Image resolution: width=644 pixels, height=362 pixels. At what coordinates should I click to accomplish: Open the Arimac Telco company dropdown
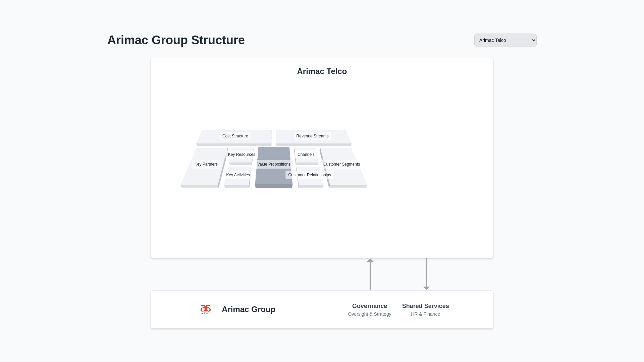coord(505,40)
